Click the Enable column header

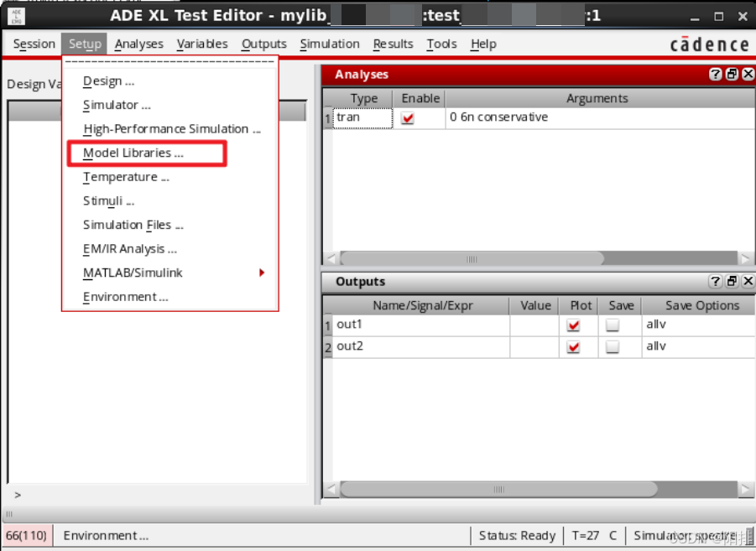(x=420, y=98)
